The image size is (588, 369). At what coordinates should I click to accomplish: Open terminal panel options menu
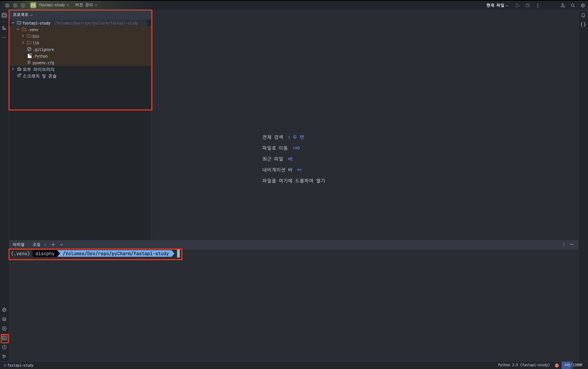pos(563,244)
